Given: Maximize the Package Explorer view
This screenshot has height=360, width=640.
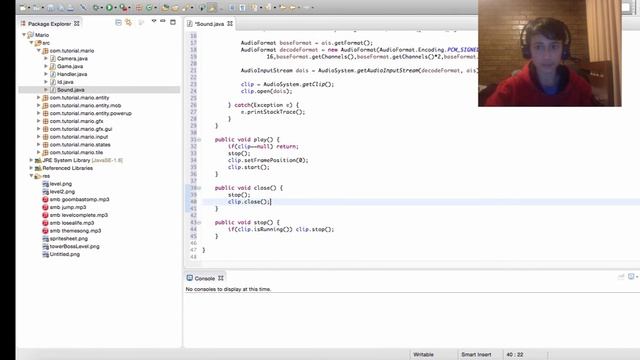Looking at the screenshot, I should (x=173, y=22).
